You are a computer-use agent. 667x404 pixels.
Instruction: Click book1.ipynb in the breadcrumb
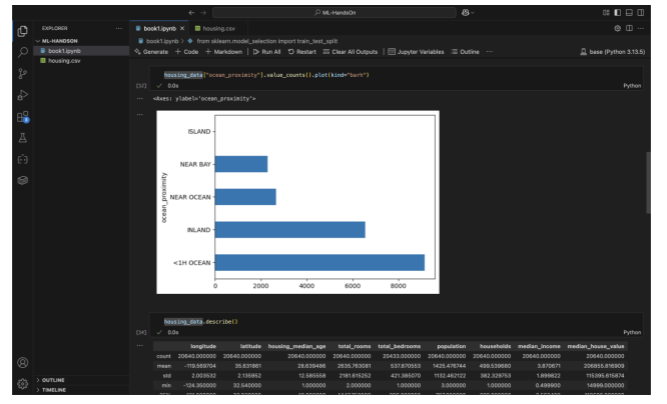click(158, 41)
